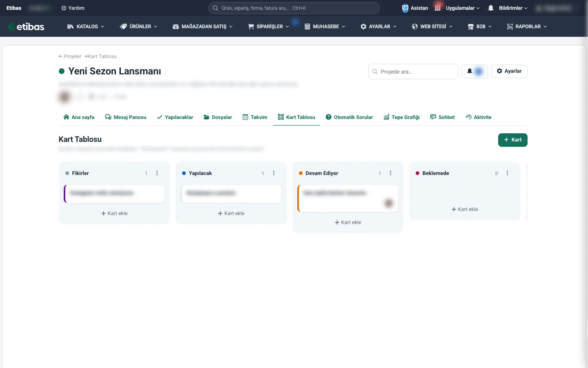Click the Bildirimler bell icon
Image resolution: width=588 pixels, height=368 pixels.
click(x=491, y=8)
